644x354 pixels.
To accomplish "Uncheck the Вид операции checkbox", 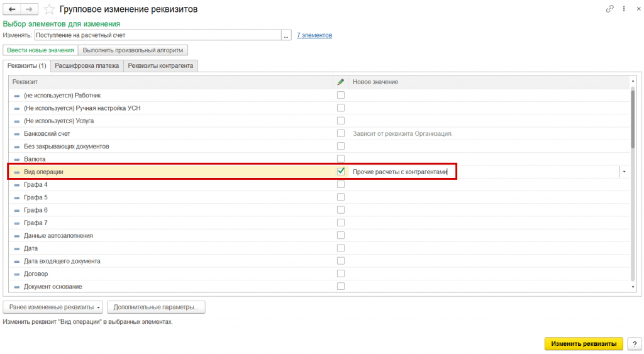I will [x=341, y=171].
